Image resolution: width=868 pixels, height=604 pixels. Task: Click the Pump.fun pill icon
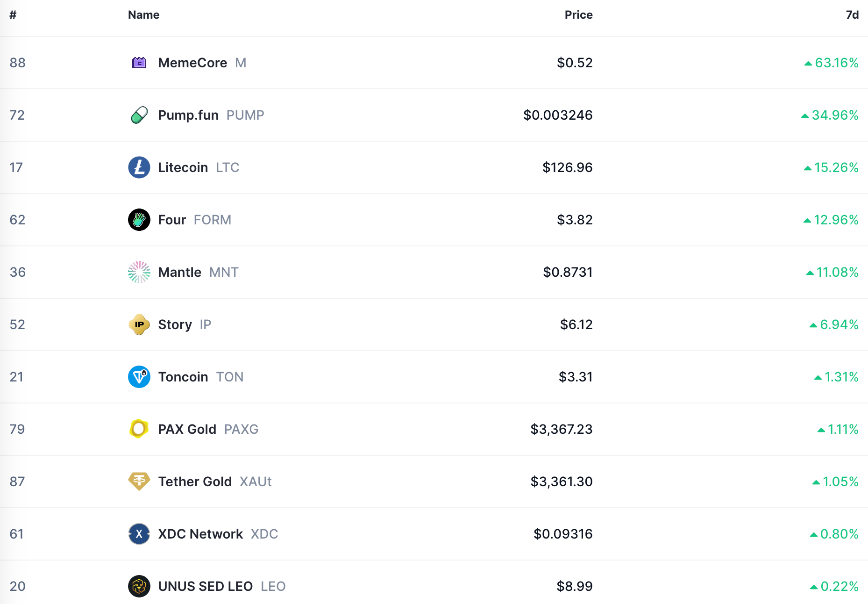point(139,115)
